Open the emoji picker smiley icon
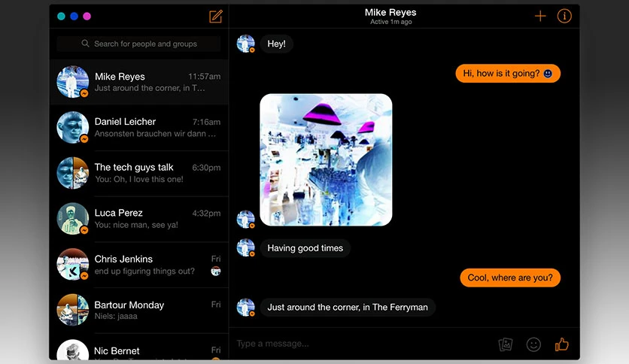 pyautogui.click(x=533, y=344)
